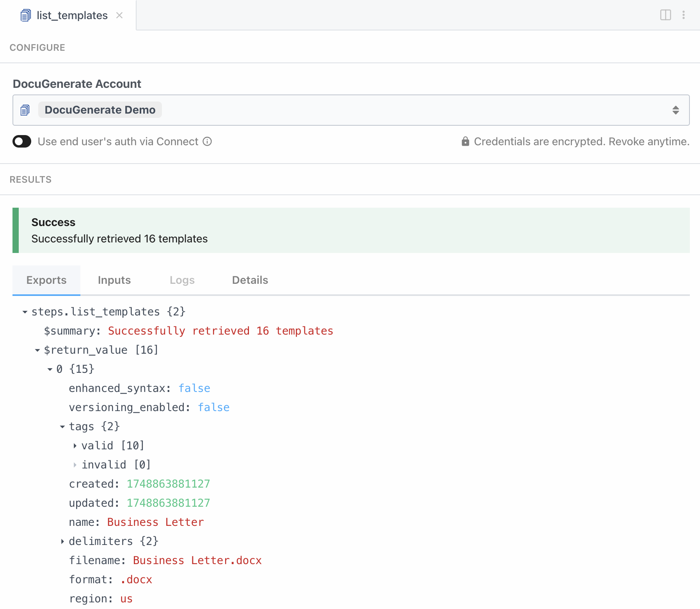The height and width of the screenshot is (609, 700).
Task: Click the DocuGenerate icon inside the account field
Action: click(25, 110)
